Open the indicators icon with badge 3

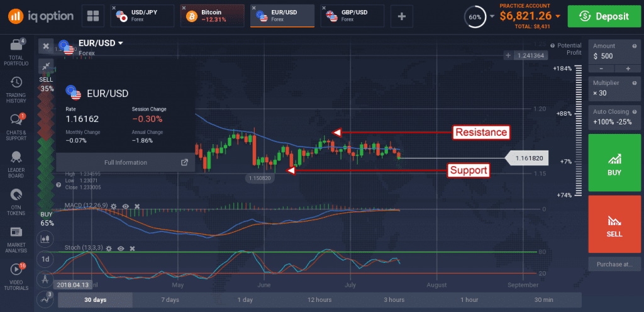[x=45, y=299]
